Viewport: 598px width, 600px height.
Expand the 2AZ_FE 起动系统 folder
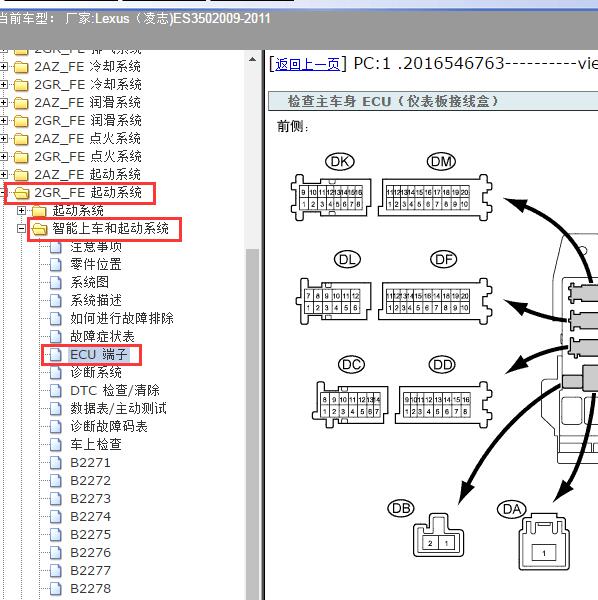click(3, 174)
